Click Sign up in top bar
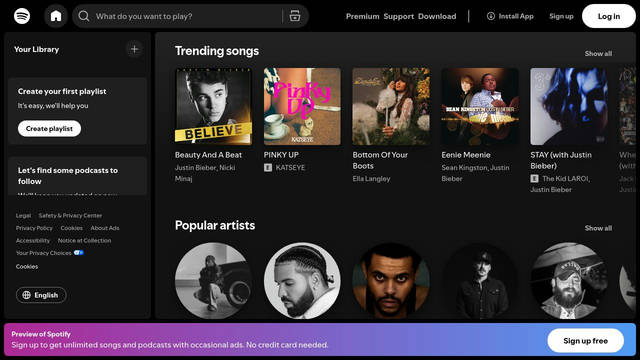This screenshot has width=640, height=360. click(561, 16)
